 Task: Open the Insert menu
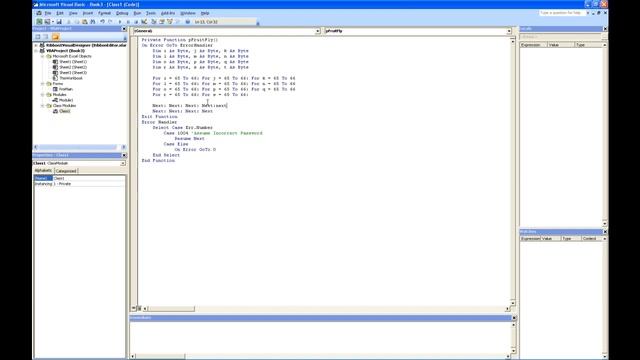point(88,13)
